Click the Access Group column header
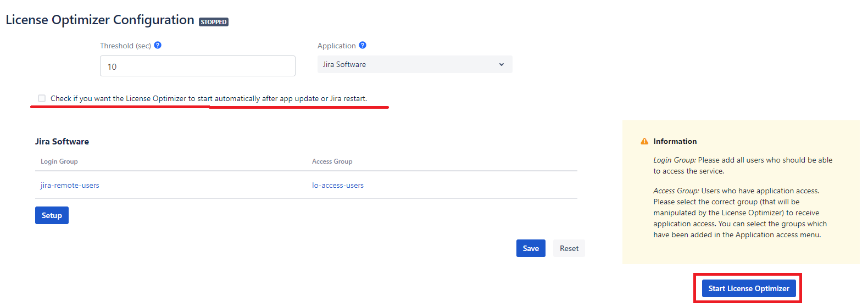The width and height of the screenshot is (868, 307). tap(332, 161)
